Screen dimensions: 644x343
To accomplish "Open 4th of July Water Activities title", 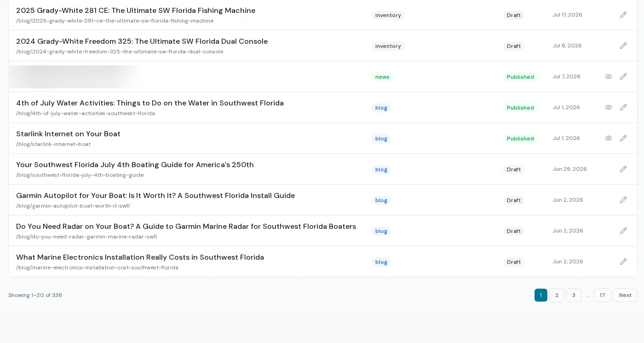I will (x=150, y=103).
